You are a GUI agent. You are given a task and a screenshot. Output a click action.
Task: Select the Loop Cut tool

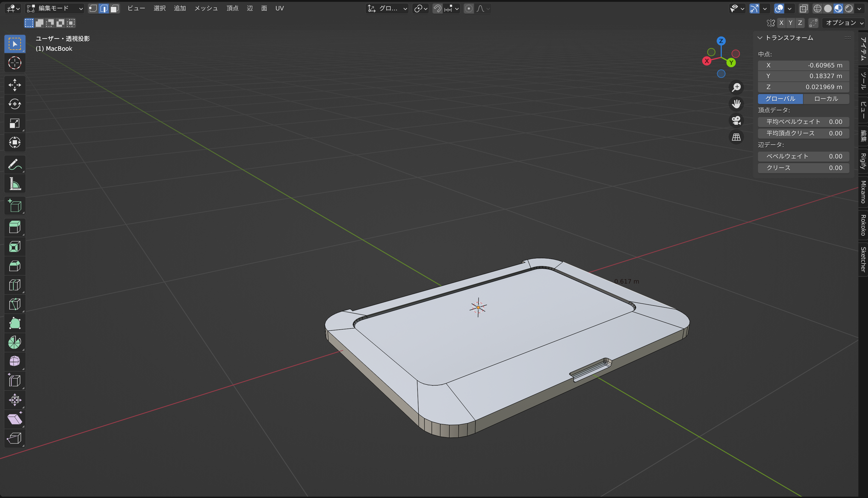pyautogui.click(x=15, y=285)
